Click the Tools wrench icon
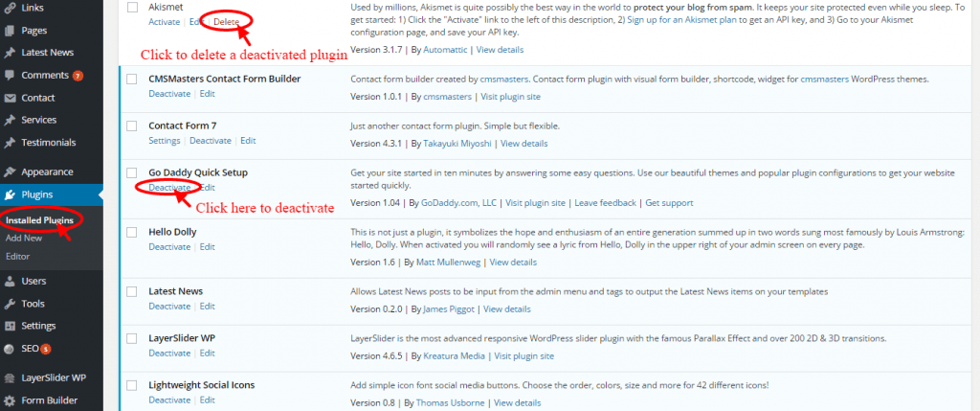Screen dimensions: 980x411 pos(10,304)
